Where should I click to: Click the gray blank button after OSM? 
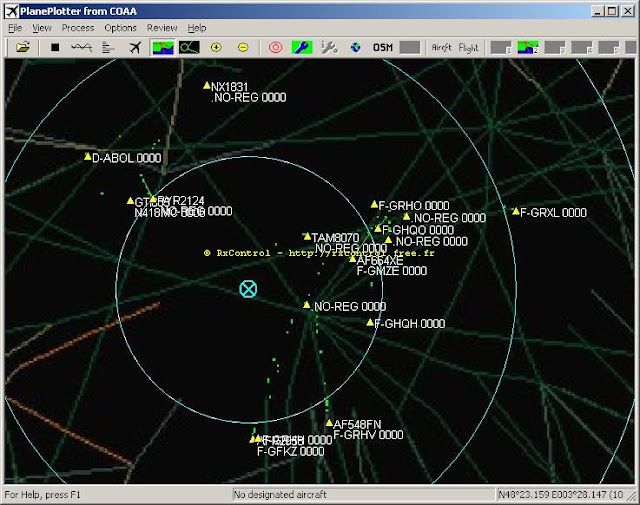click(410, 48)
